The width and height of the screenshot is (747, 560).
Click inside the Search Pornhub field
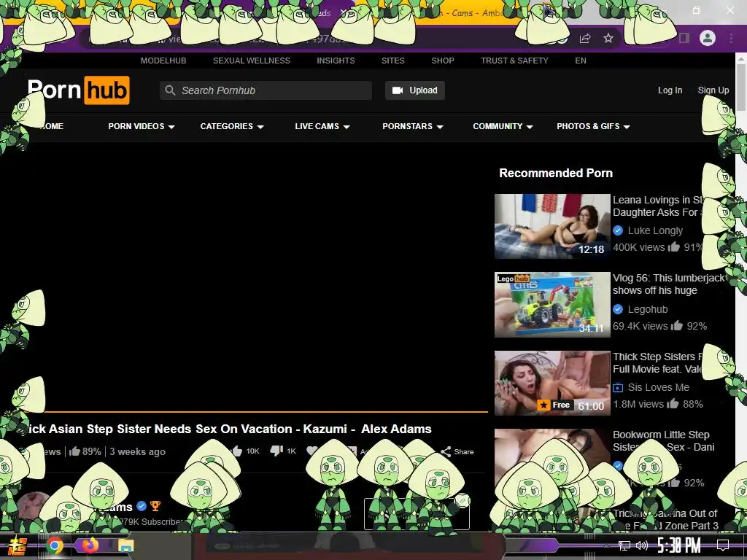266,90
